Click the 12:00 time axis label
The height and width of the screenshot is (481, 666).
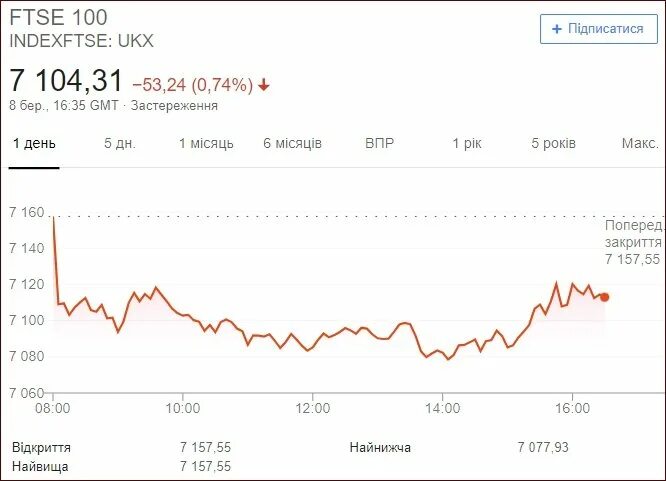(313, 408)
